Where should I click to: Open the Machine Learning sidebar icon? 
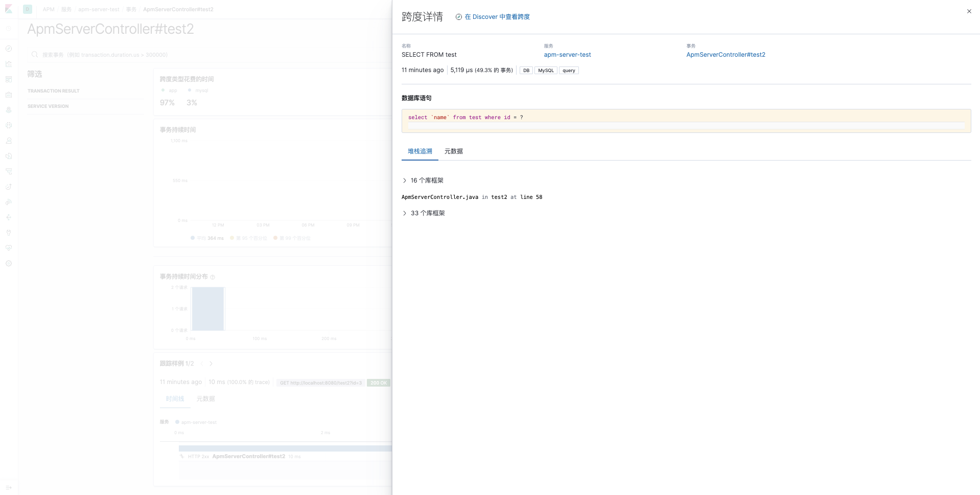pos(9,125)
